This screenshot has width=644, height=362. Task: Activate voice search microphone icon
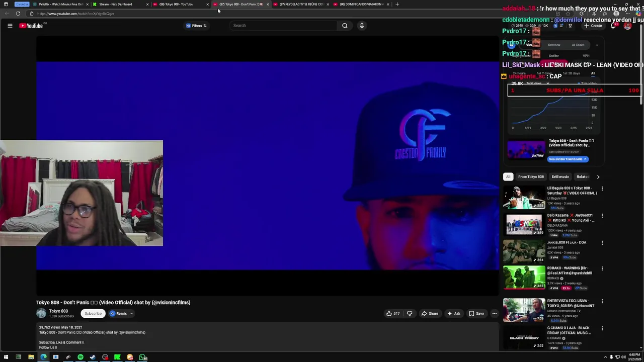tap(362, 26)
